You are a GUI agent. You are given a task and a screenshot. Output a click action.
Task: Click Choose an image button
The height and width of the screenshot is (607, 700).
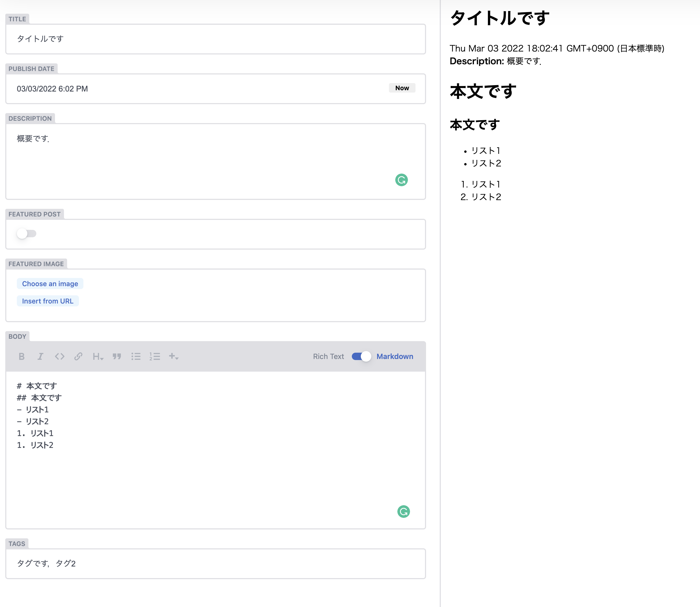[x=50, y=284]
